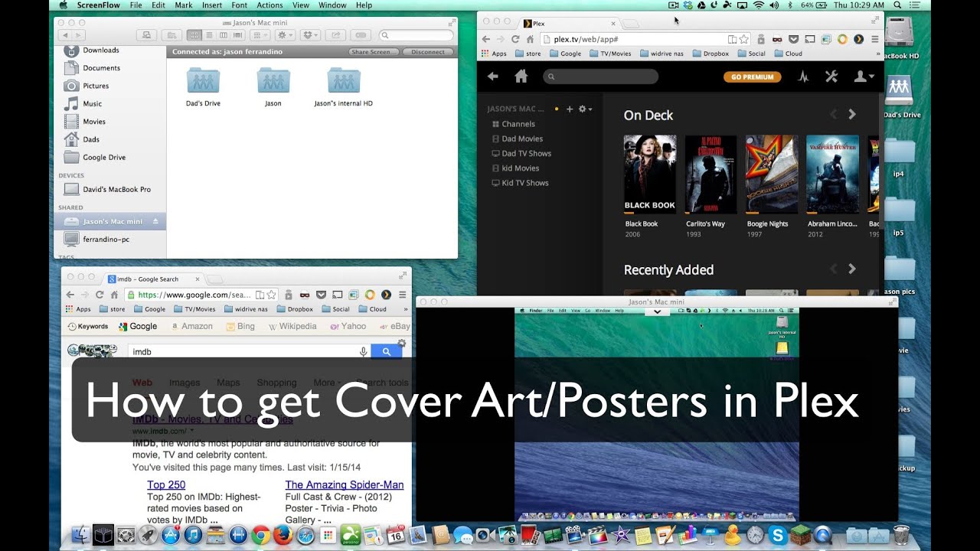
Task: Open The Amazing Spider-Man link
Action: point(345,484)
